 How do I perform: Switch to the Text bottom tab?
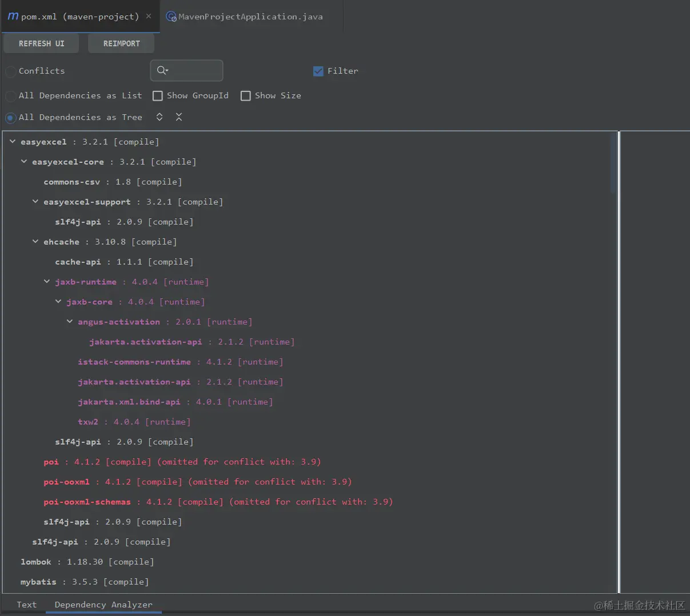[x=26, y=605]
